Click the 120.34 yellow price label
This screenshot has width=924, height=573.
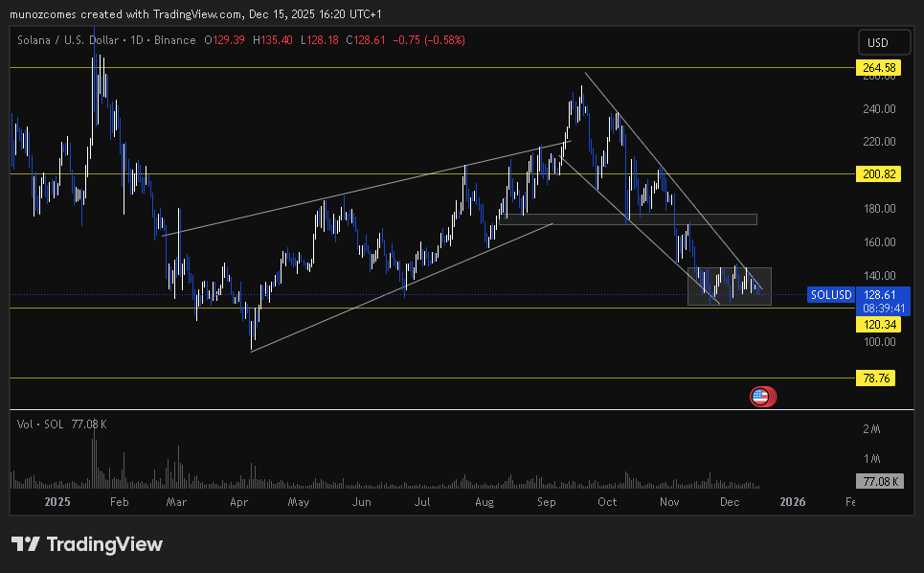[879, 324]
